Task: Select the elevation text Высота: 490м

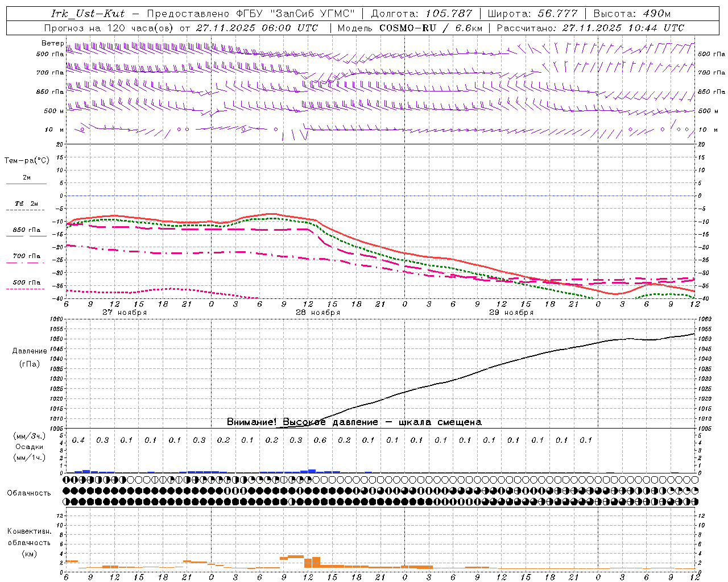Action: coord(632,14)
